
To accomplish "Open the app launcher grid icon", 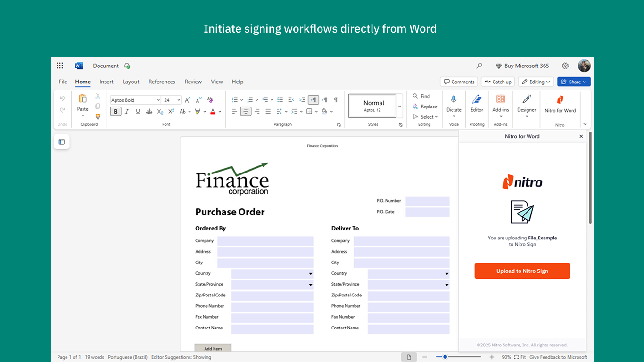I will coord(60,66).
